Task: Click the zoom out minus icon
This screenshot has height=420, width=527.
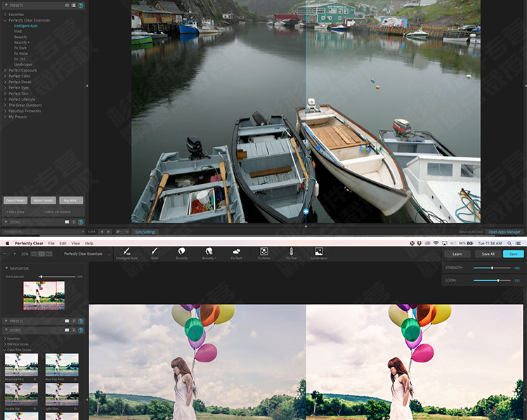Action: click(x=5, y=254)
